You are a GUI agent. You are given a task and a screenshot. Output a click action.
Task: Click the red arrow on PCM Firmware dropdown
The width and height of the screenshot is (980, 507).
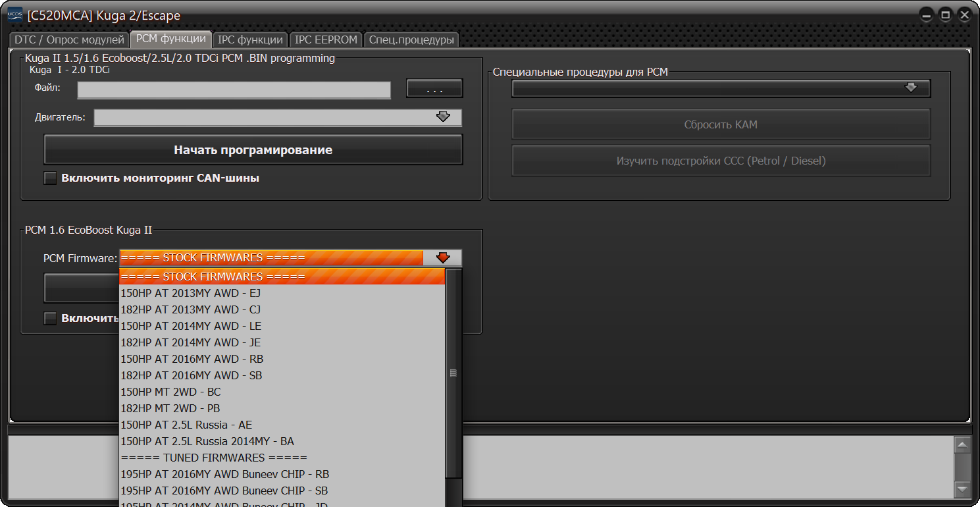point(443,258)
